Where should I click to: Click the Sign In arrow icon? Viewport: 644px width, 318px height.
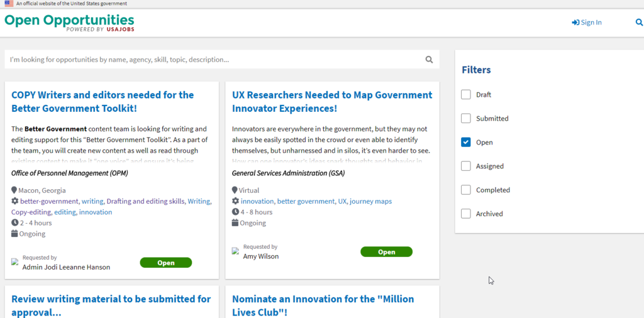tap(575, 23)
